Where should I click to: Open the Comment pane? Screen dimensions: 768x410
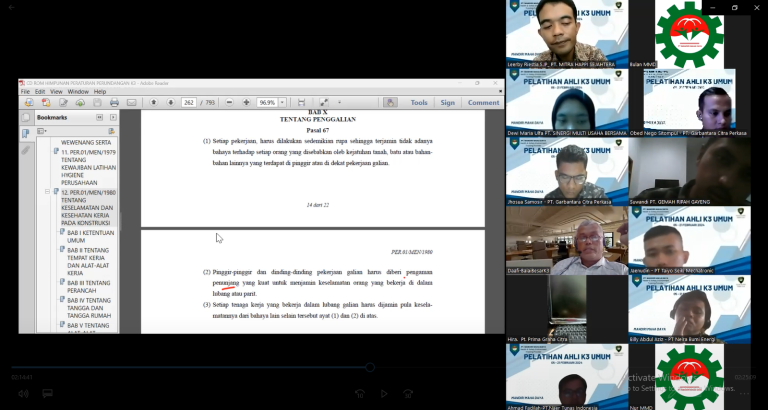[x=483, y=102]
